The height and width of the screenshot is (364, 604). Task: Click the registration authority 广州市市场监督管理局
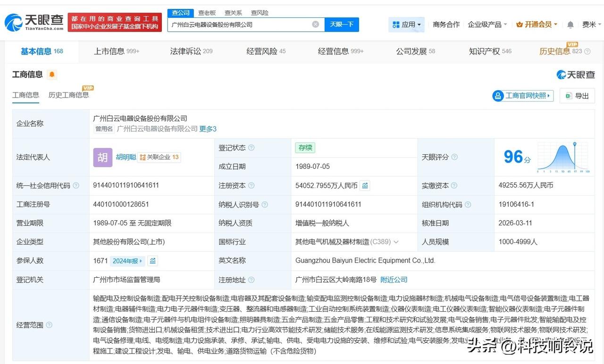click(126, 280)
